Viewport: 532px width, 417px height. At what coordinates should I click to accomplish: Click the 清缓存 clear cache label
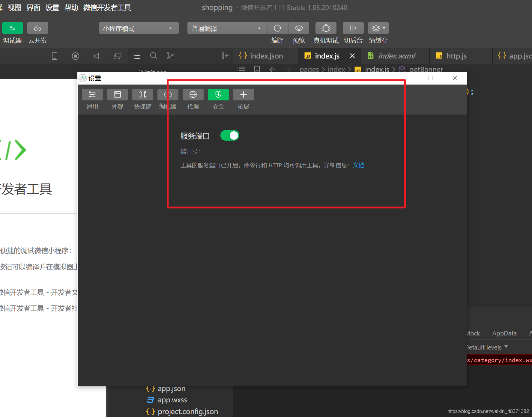coord(378,40)
